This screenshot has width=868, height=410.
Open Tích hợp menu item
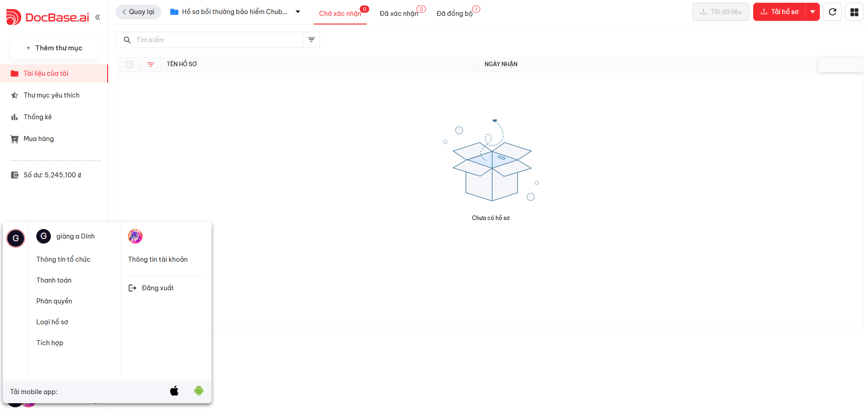pos(50,343)
